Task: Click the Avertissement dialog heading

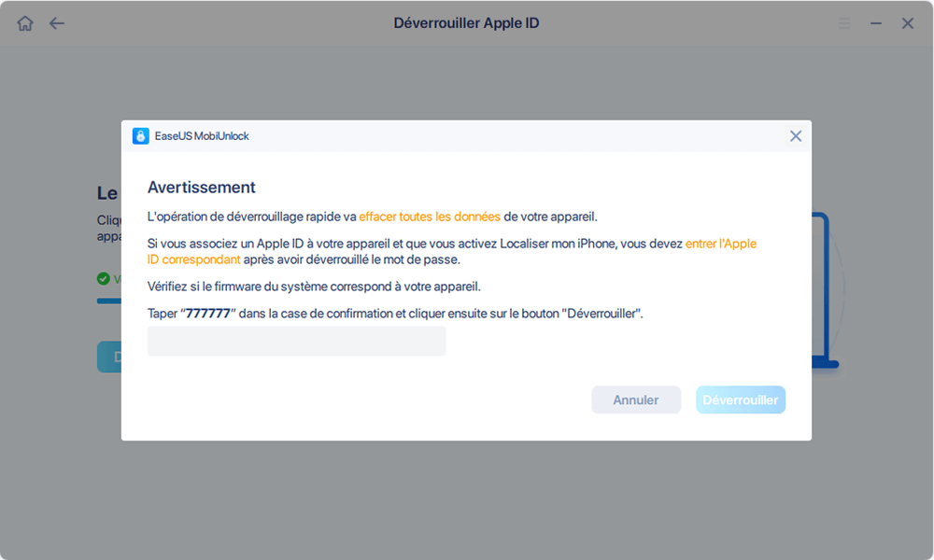Action: pos(202,187)
